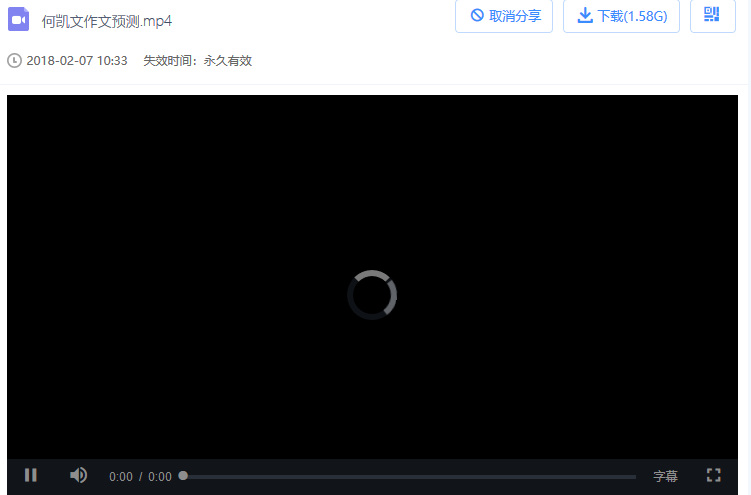Toggle fullscreen mode in the player
Screen dimensions: 751x495
714,476
